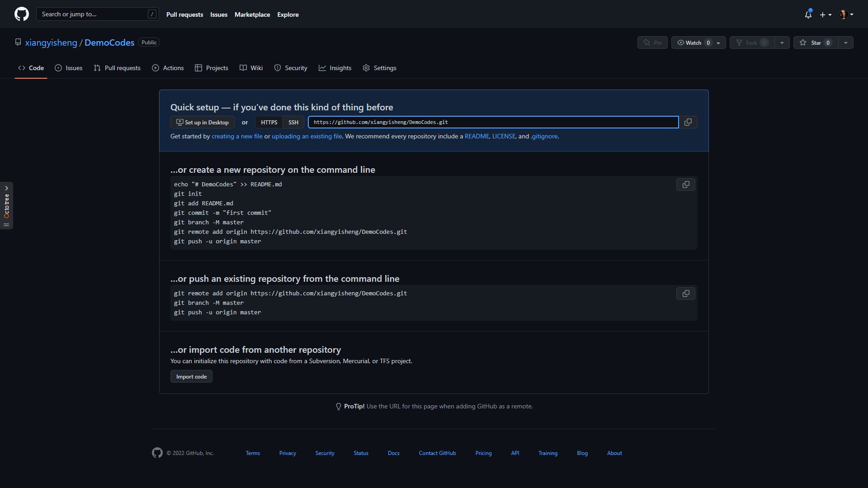Open the Security footer link

point(325,453)
